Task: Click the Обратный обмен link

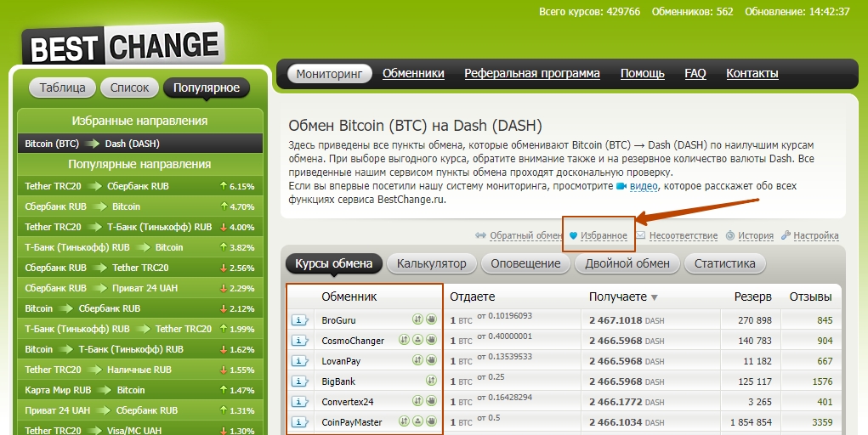Action: point(526,235)
